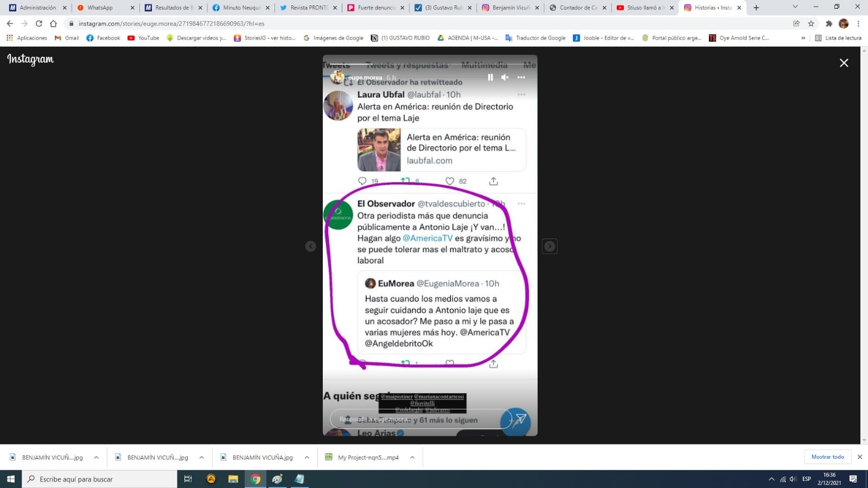Open the network icon in tray
This screenshot has width=868, height=488.
pyautogui.click(x=782, y=479)
